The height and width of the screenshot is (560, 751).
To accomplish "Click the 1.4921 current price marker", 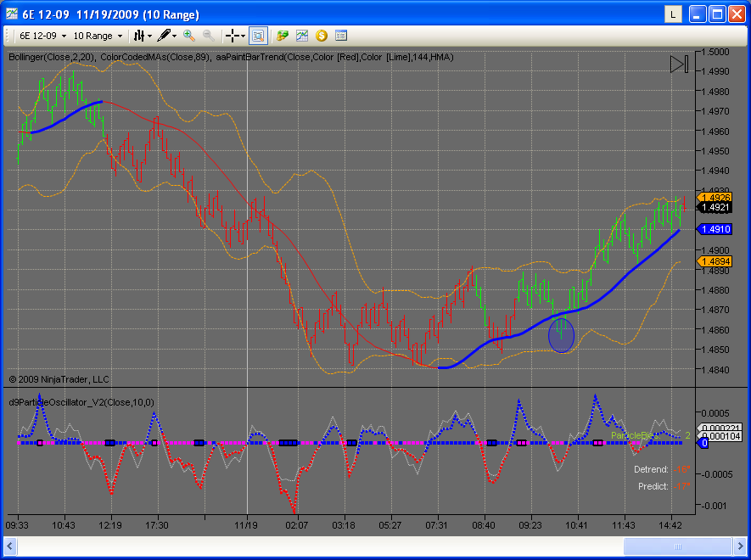I will 715,207.
